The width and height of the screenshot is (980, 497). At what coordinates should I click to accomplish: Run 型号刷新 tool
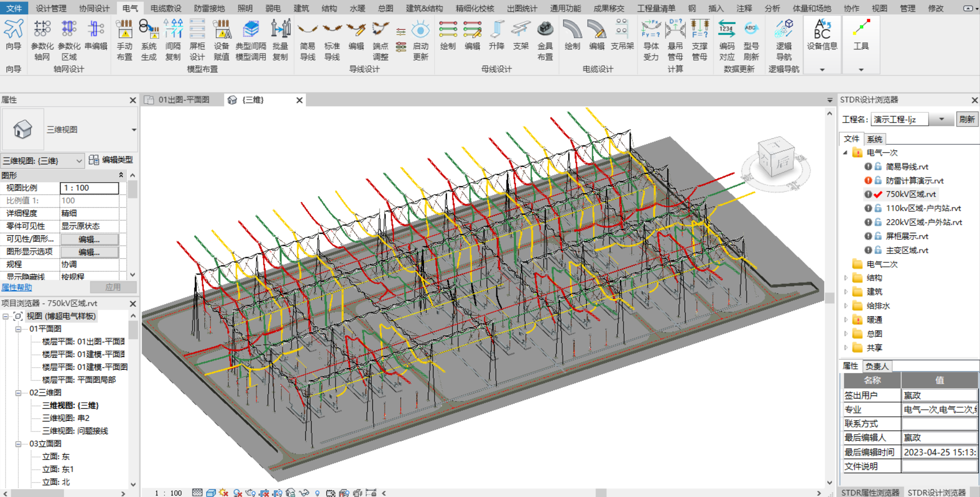751,40
